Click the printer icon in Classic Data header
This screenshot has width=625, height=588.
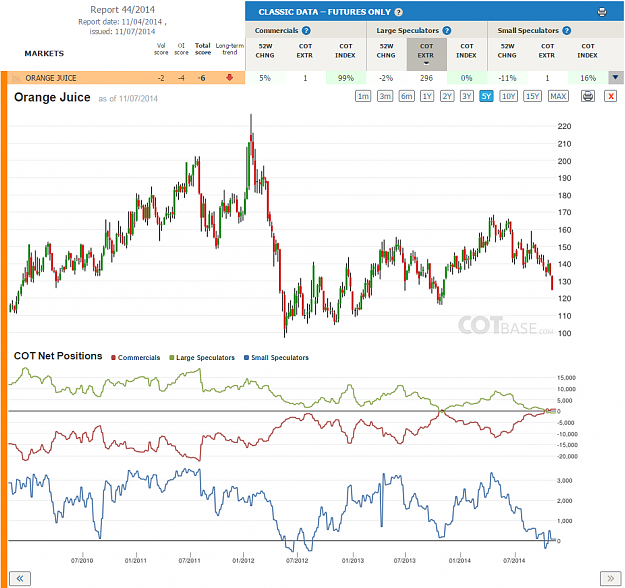point(602,12)
